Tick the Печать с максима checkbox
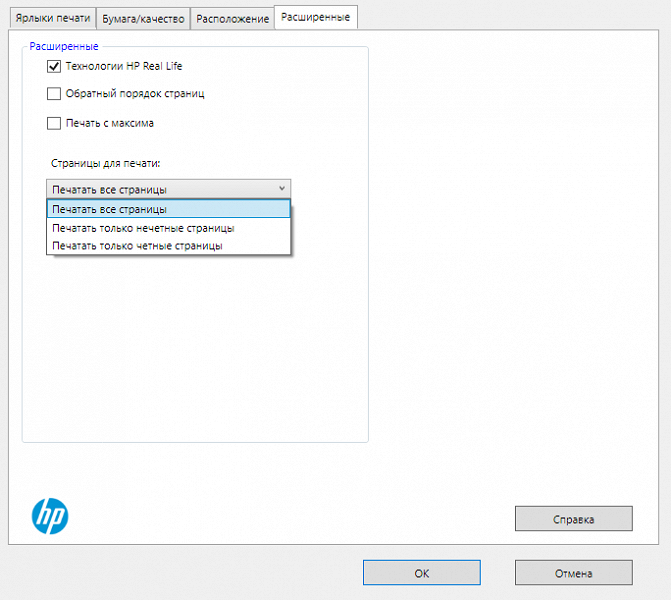671x600 pixels. [54, 124]
